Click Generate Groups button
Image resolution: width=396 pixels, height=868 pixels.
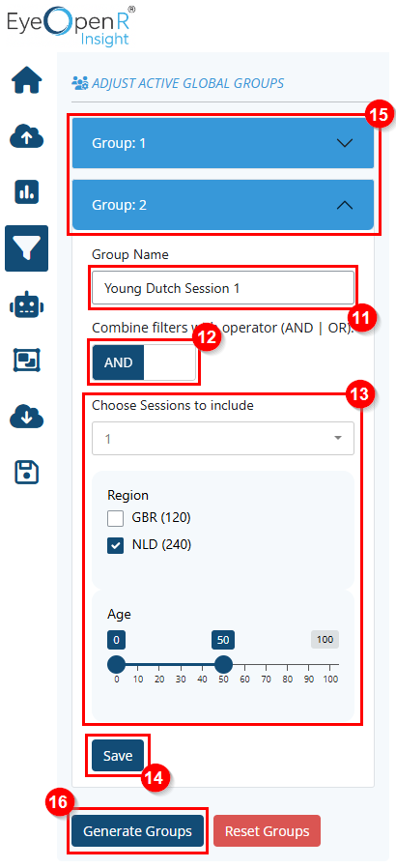[138, 831]
